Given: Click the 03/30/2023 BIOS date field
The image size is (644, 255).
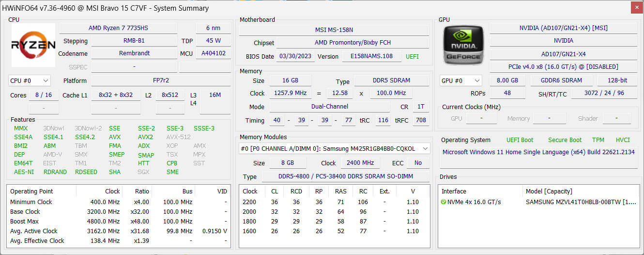Looking at the screenshot, I should 295,56.
